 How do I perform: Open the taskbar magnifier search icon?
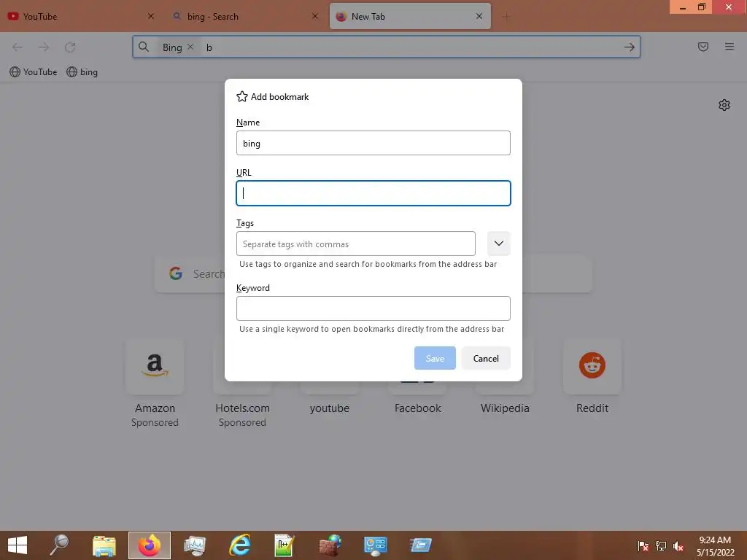(60, 545)
